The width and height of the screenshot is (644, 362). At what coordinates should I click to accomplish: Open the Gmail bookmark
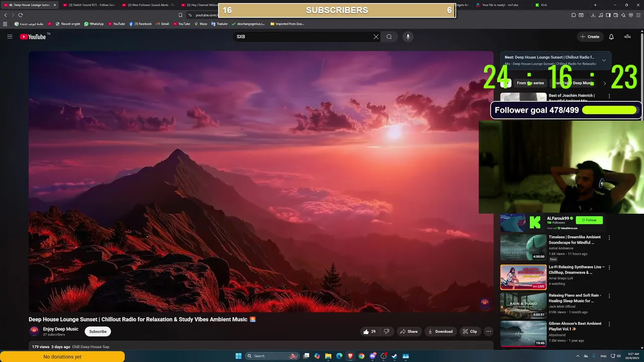pyautogui.click(x=162, y=24)
